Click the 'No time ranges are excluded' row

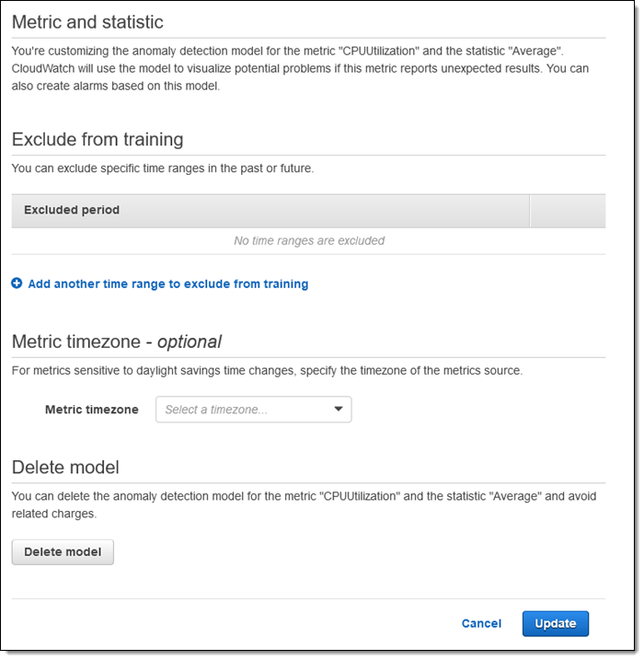click(308, 241)
